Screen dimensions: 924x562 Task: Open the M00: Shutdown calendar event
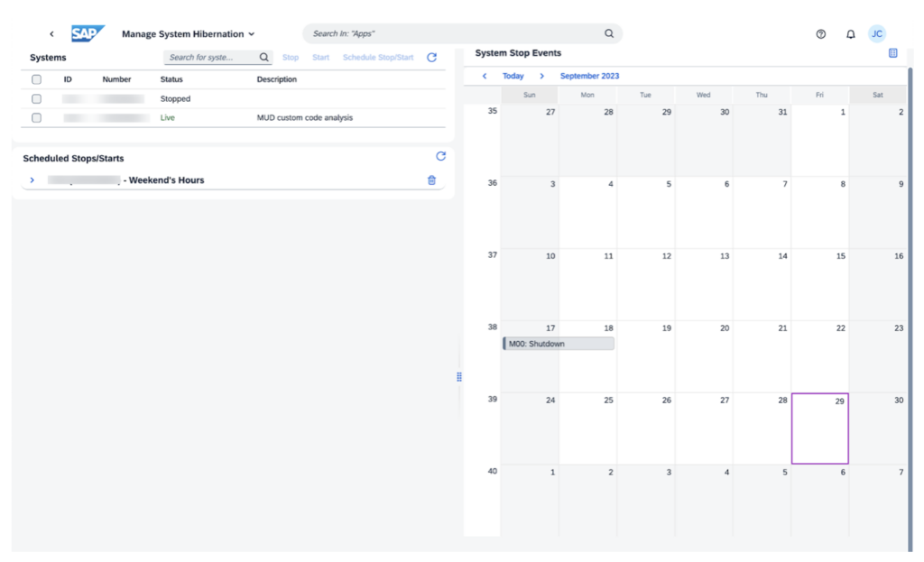click(559, 344)
